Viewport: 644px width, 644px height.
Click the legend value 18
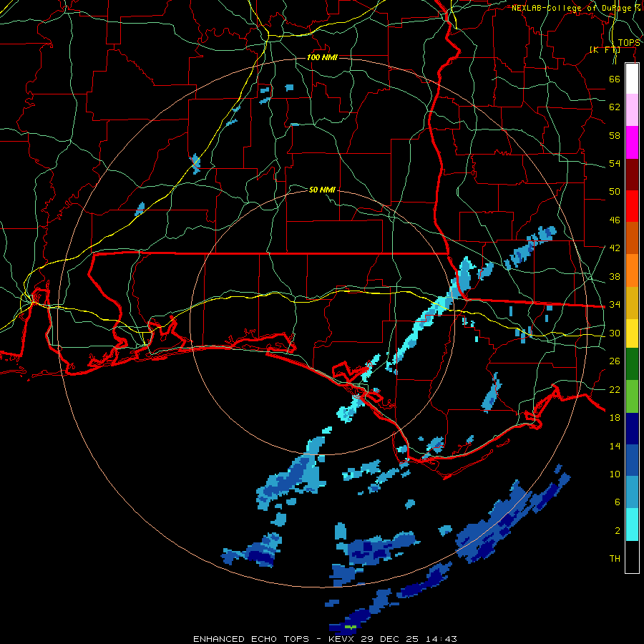click(615, 418)
